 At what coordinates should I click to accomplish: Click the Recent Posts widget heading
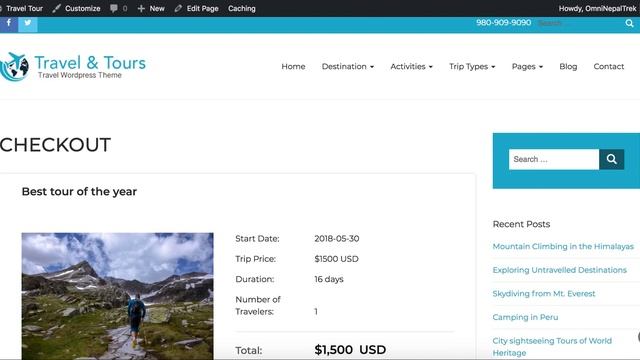[521, 224]
